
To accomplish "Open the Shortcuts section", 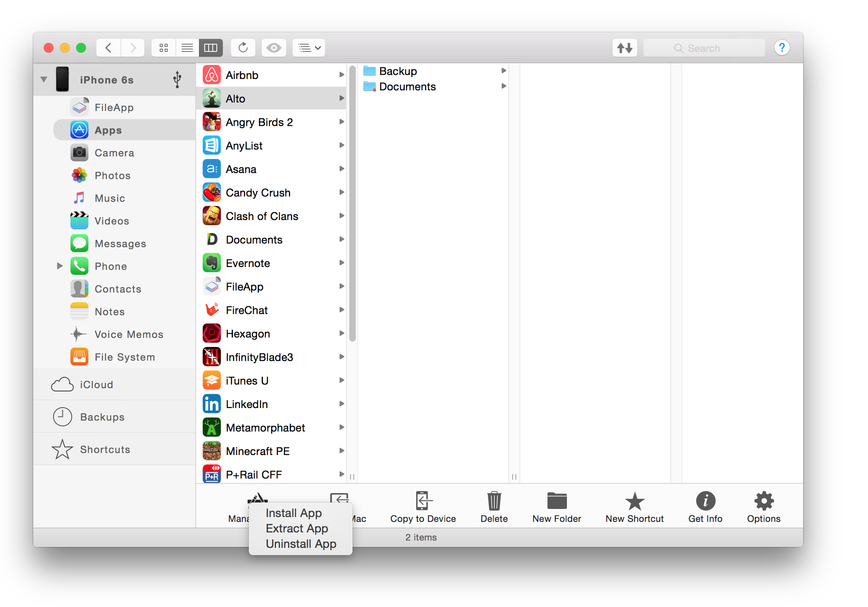I will (x=114, y=449).
